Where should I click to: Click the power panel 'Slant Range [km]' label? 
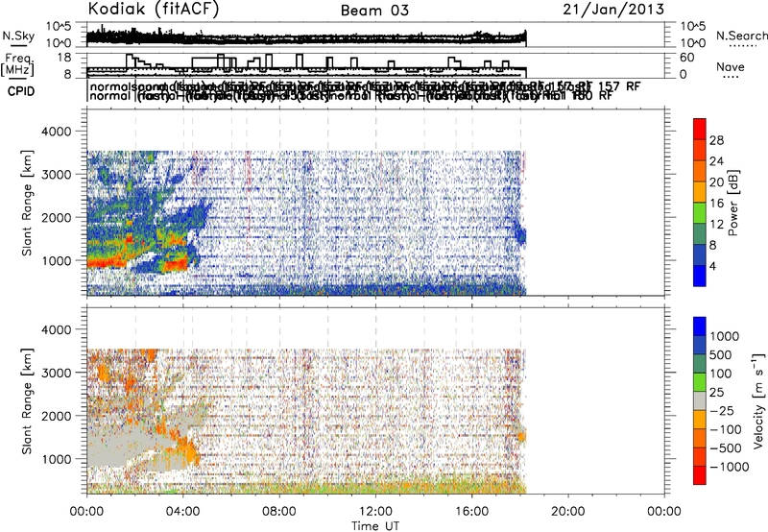(27, 203)
